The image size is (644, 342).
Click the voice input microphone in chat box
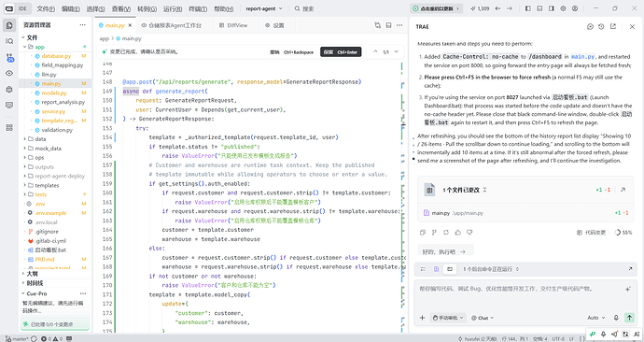click(616, 318)
